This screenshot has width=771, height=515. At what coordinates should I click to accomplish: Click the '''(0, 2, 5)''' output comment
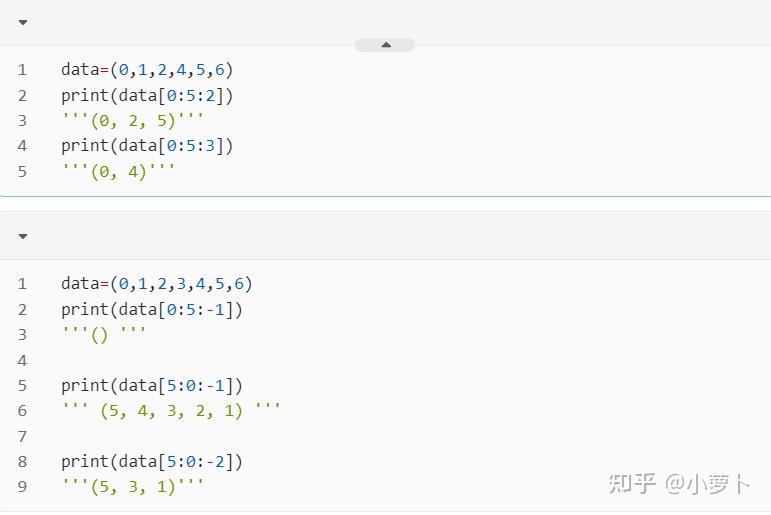point(132,120)
